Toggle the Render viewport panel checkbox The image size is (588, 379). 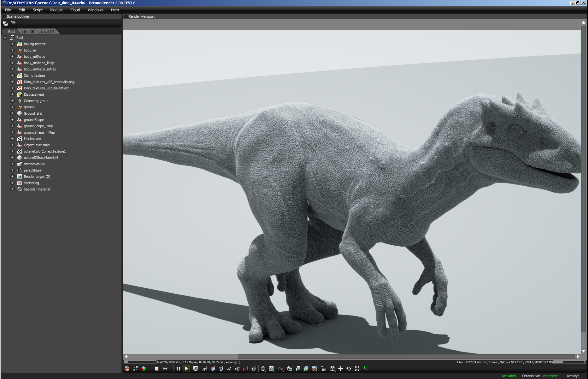click(x=126, y=16)
